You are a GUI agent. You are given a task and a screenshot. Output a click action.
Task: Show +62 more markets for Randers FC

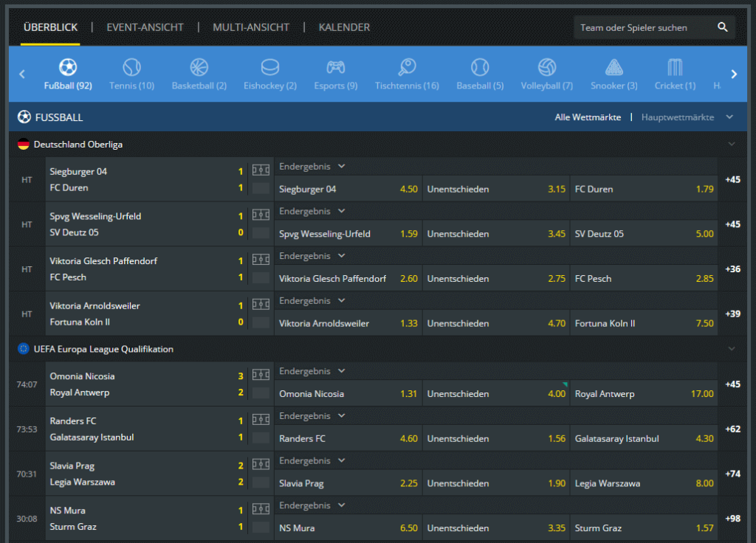click(732, 429)
